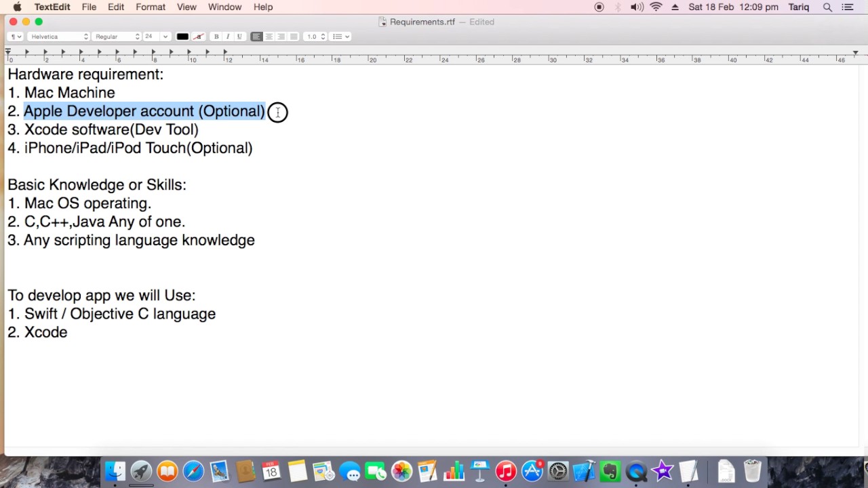Screen dimensions: 868x488
Task: Click the eject icon in menu bar
Action: [x=675, y=7]
